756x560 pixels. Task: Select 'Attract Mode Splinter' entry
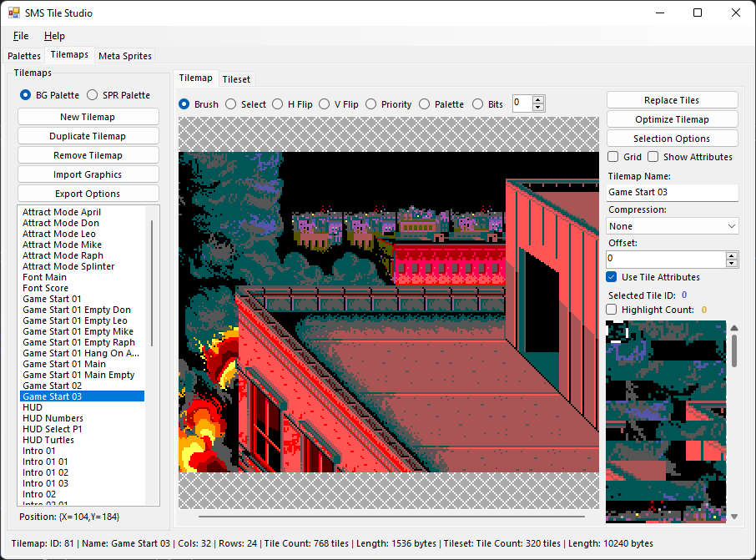click(x=68, y=266)
